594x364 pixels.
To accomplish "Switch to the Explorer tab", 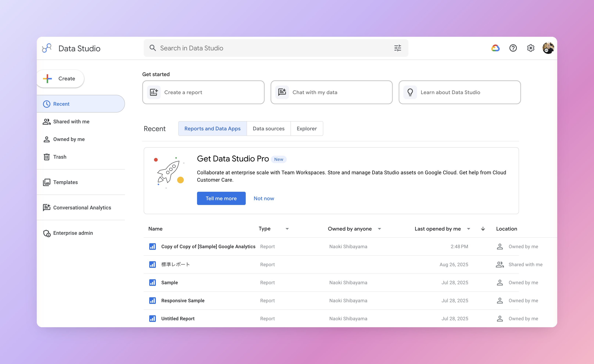I will pos(307,129).
